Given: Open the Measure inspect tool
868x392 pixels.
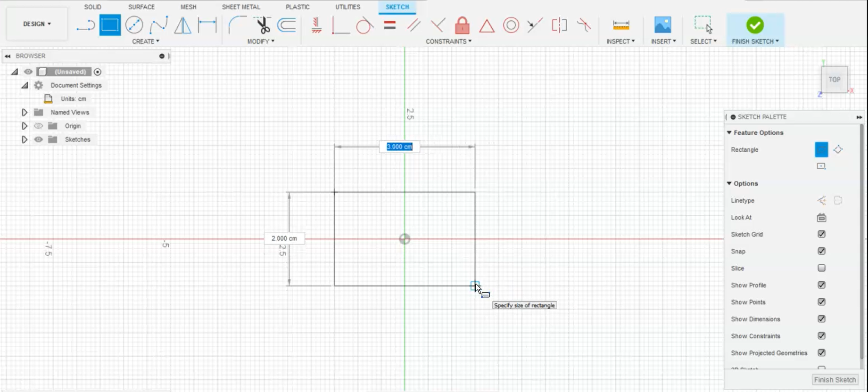Looking at the screenshot, I should [x=620, y=25].
